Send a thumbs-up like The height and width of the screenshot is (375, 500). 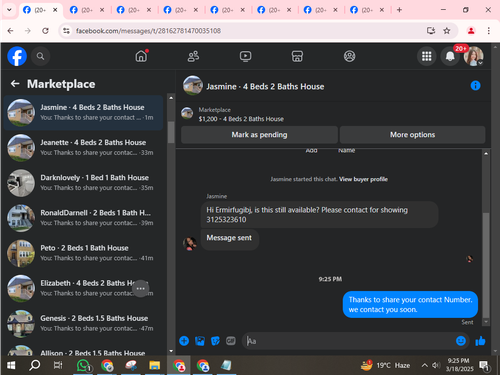point(480,341)
